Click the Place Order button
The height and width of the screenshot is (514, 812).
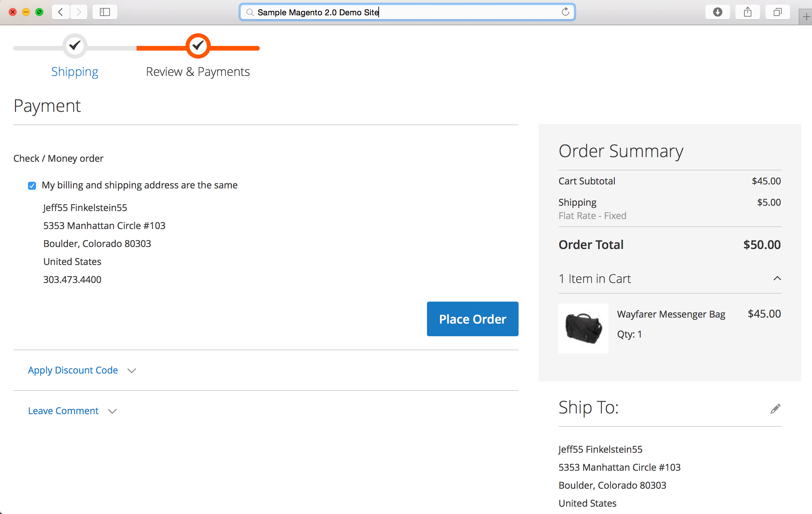tap(472, 319)
